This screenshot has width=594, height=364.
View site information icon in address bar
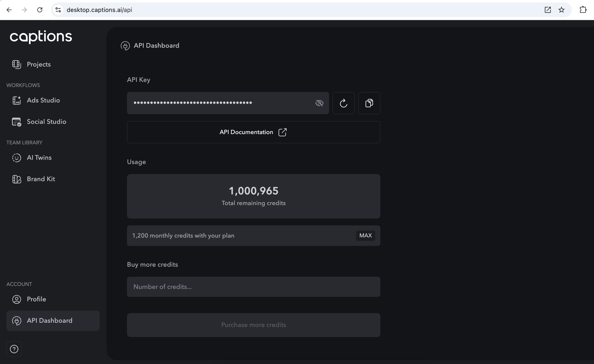tap(58, 10)
